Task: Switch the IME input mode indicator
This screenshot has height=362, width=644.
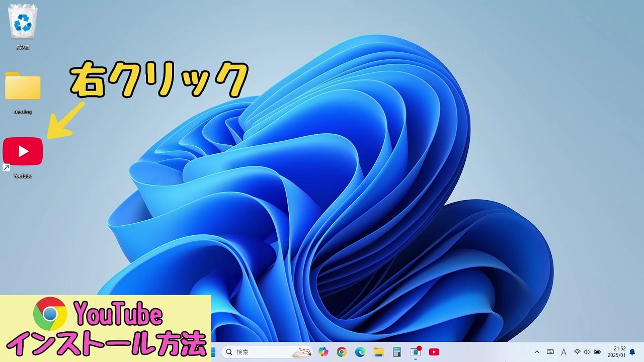Action: (x=564, y=352)
